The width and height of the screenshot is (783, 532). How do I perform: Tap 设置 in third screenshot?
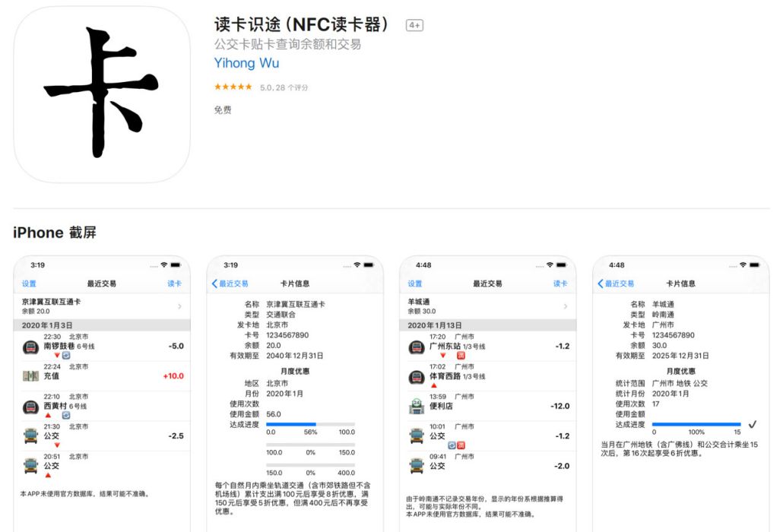pos(415,283)
